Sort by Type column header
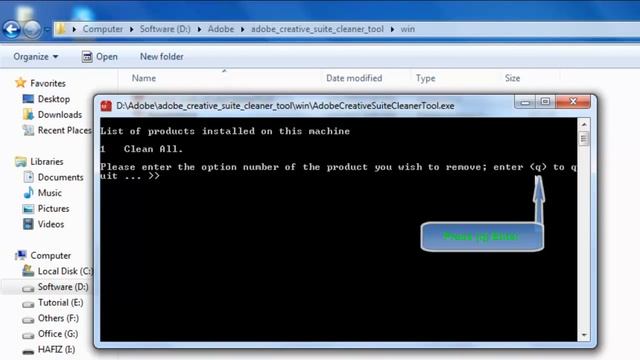Image resolution: width=640 pixels, height=360 pixels. [425, 78]
